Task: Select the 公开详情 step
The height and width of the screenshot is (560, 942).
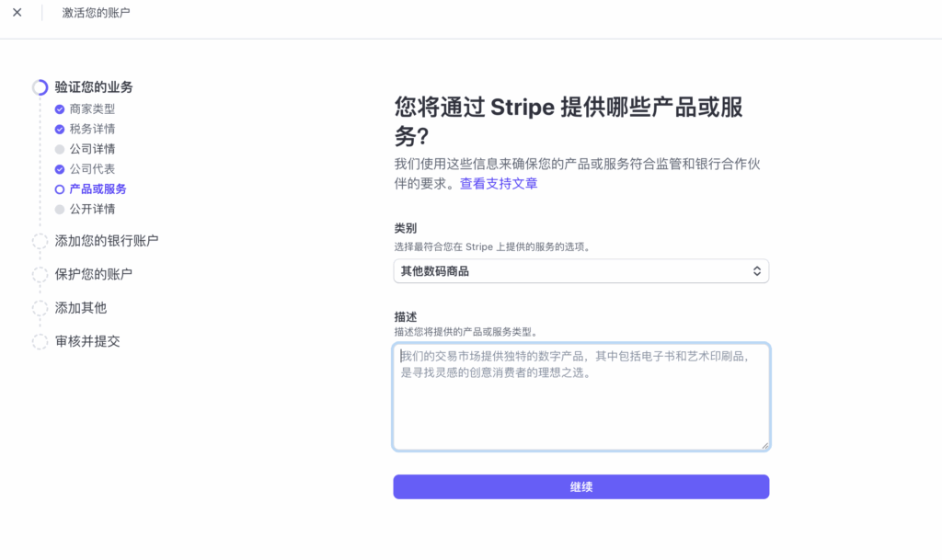Action: 92,209
